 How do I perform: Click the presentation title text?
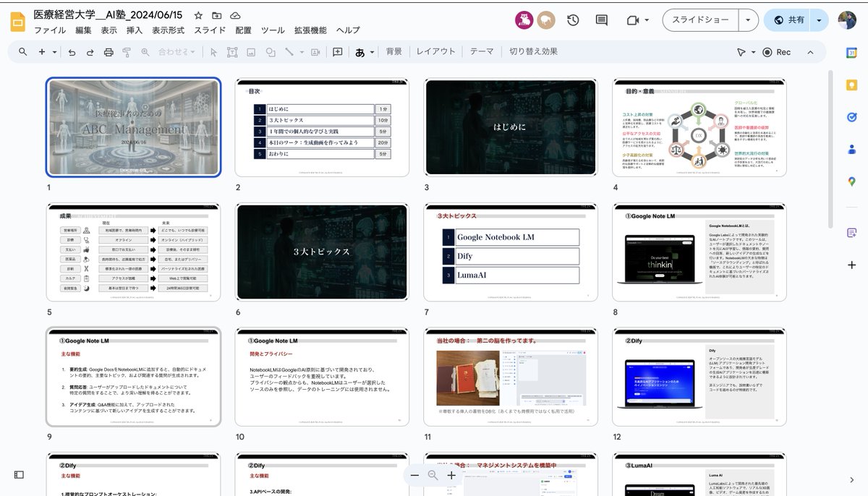tap(108, 14)
